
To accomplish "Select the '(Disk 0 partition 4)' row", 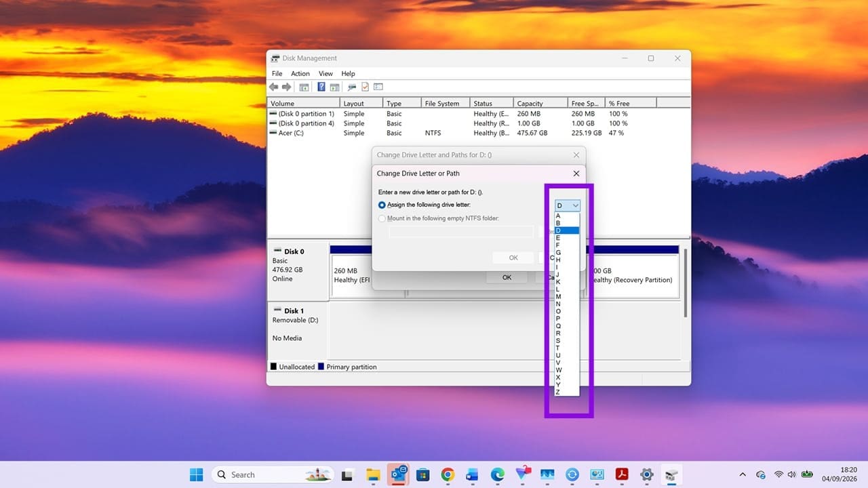I will tap(479, 123).
